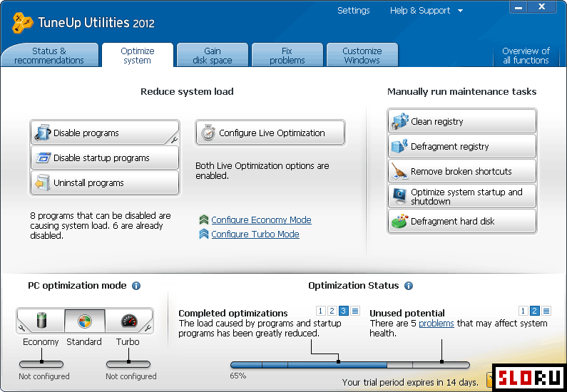Open the Help & Support menu
The image size is (567, 392).
click(420, 11)
